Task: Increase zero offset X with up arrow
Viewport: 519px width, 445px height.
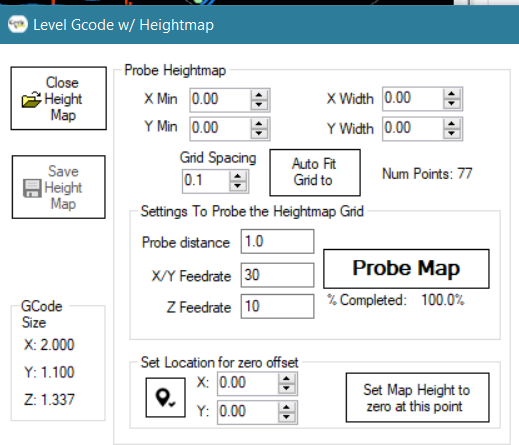Action: 287,379
